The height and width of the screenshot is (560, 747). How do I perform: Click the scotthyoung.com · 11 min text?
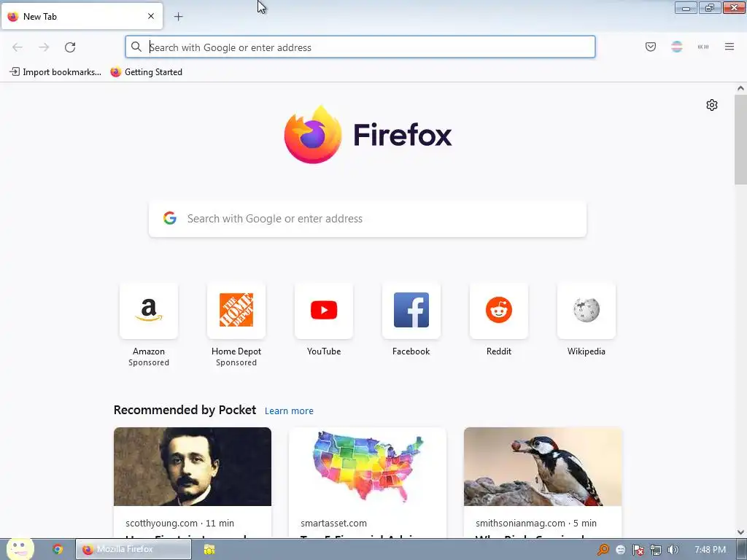[x=179, y=523]
